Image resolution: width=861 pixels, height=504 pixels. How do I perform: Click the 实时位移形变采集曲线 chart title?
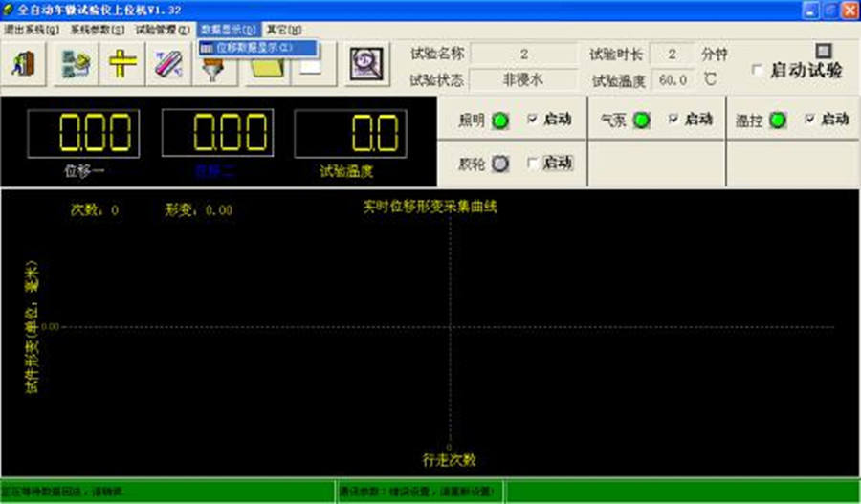(x=430, y=207)
